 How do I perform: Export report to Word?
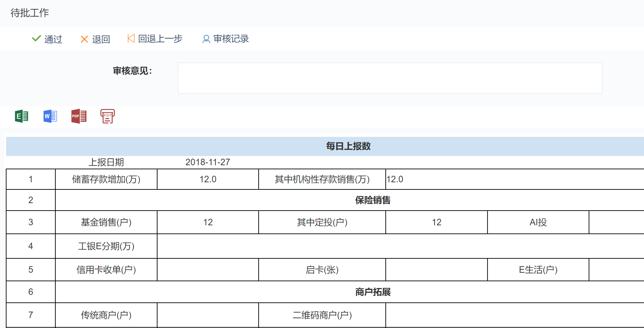(50, 116)
